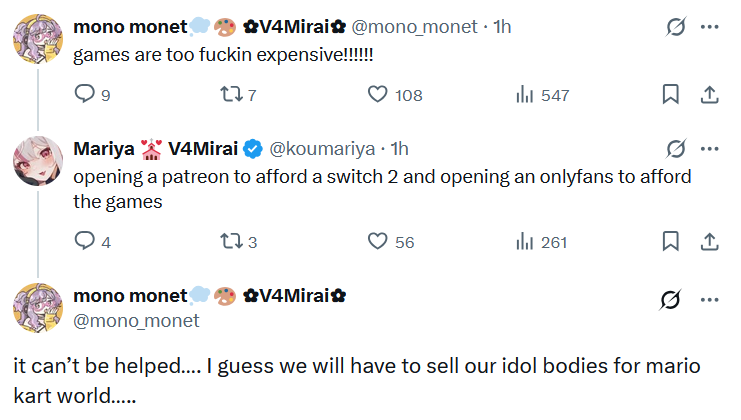Click Mariya's profile avatar
This screenshot has height=420, width=741.
pos(38,161)
